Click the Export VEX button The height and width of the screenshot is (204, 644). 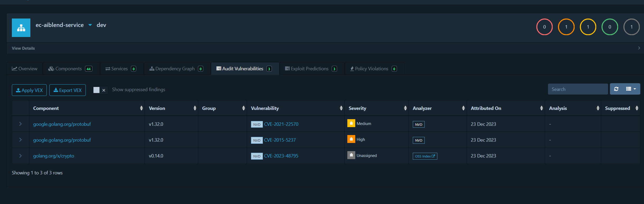click(x=68, y=90)
